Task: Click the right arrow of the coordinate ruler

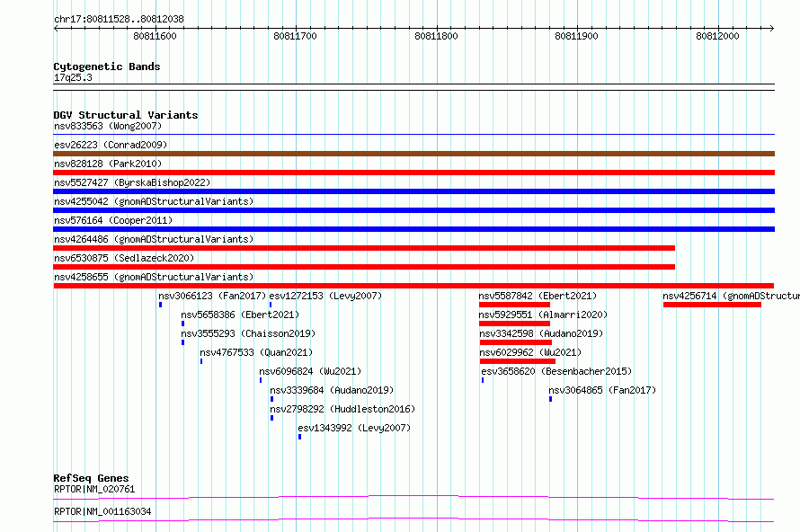Action: (771, 28)
